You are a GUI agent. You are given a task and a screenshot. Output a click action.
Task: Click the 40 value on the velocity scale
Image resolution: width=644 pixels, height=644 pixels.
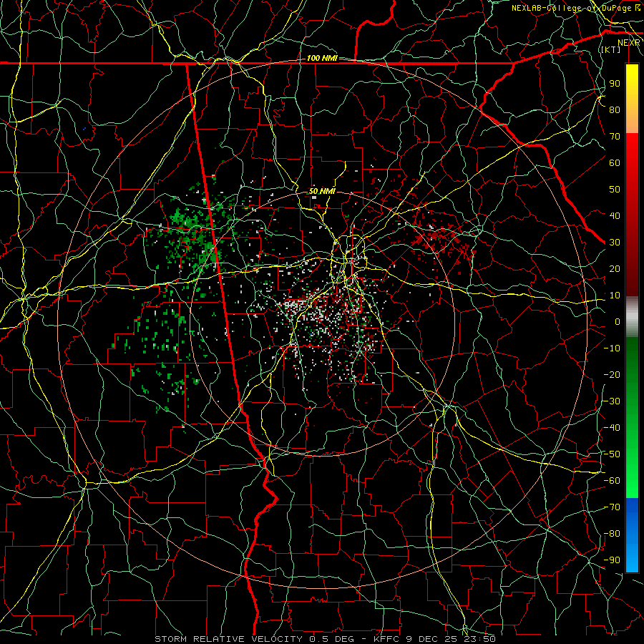tap(615, 215)
